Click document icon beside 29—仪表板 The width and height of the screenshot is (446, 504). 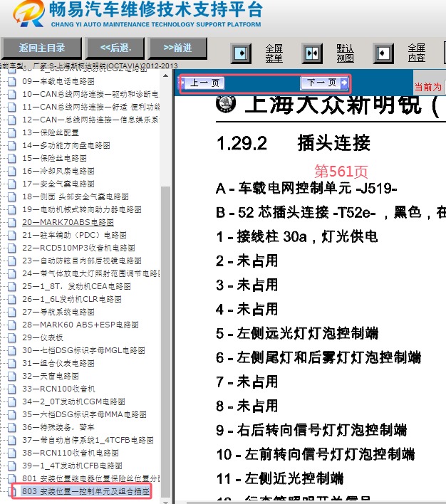pyautogui.click(x=12, y=337)
